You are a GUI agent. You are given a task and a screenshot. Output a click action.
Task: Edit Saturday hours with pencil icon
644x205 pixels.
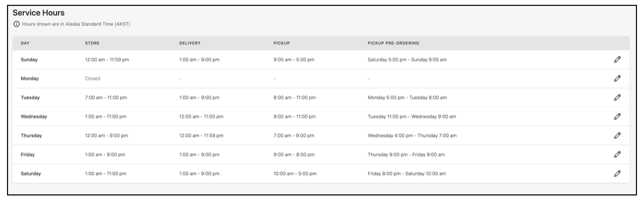(617, 173)
